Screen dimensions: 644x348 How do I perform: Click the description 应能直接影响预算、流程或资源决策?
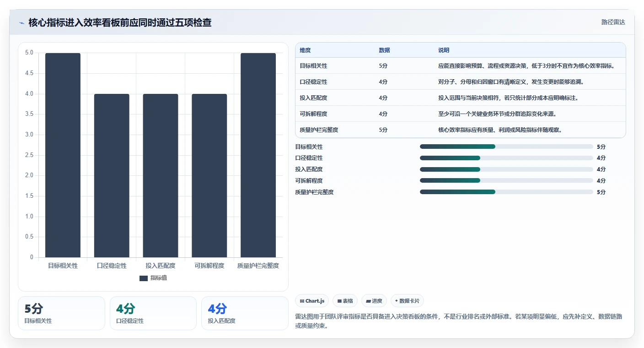pyautogui.click(x=482, y=66)
